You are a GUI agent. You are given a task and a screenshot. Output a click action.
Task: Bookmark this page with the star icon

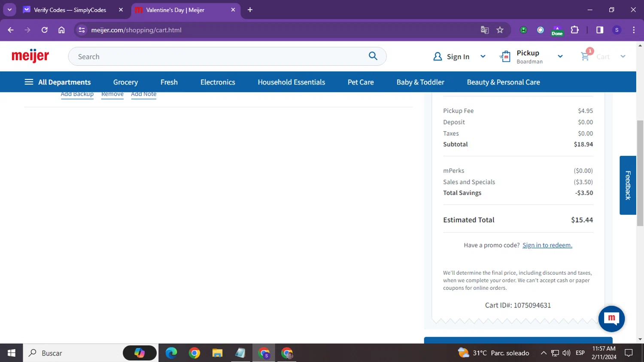500,30
